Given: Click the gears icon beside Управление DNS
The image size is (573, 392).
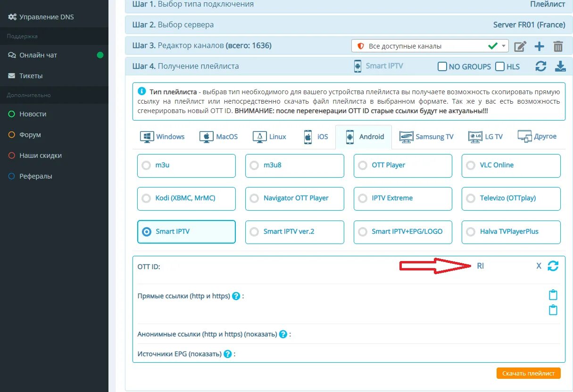Looking at the screenshot, I should point(12,17).
